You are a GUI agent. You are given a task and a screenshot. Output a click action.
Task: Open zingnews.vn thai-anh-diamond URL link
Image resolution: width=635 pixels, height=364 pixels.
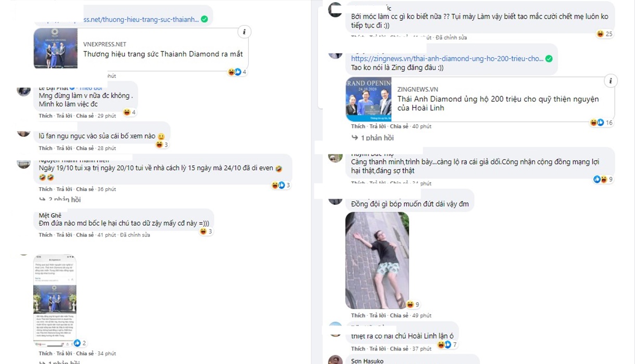pyautogui.click(x=447, y=59)
